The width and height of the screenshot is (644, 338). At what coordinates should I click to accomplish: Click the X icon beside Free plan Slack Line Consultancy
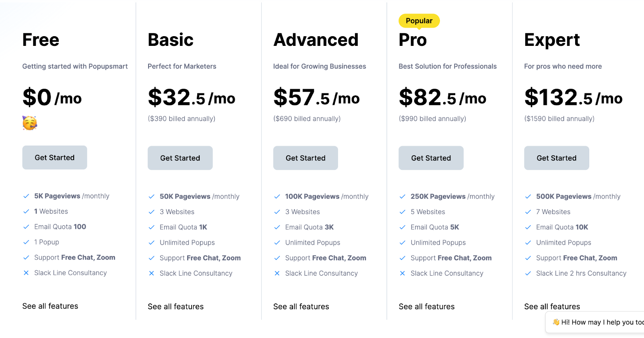coord(26,273)
